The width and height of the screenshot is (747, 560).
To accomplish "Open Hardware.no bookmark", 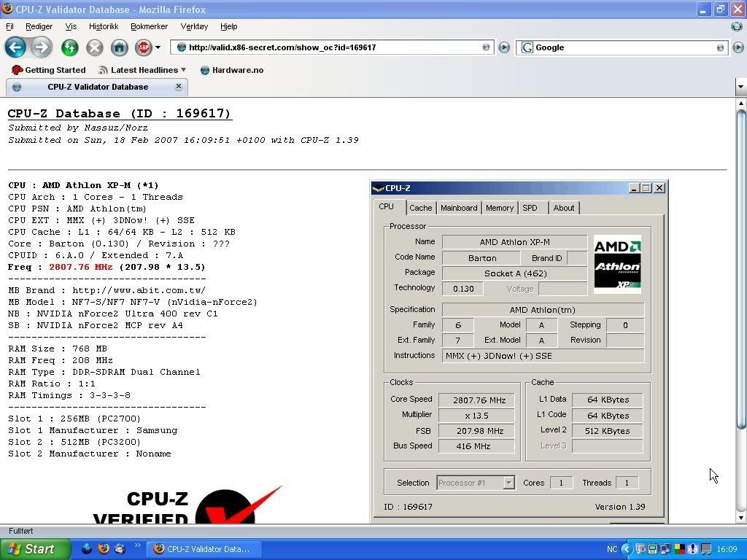I will point(232,70).
